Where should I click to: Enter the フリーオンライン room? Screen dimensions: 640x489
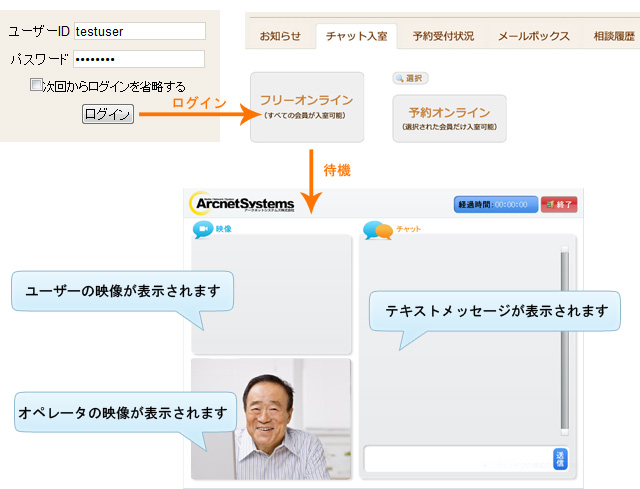[307, 107]
